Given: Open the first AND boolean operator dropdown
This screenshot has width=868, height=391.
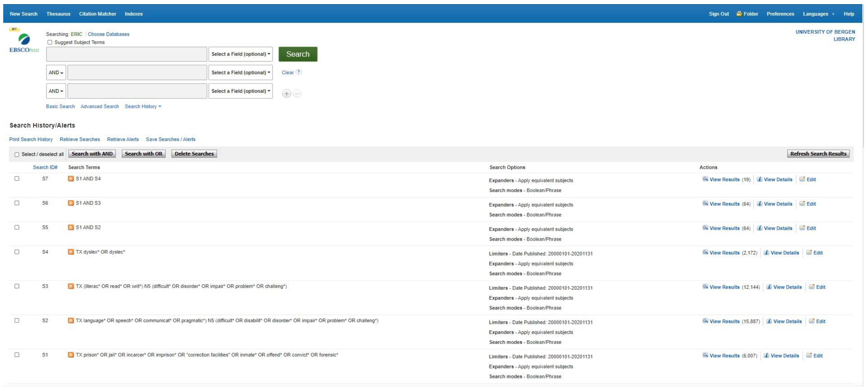Looking at the screenshot, I should click(56, 73).
